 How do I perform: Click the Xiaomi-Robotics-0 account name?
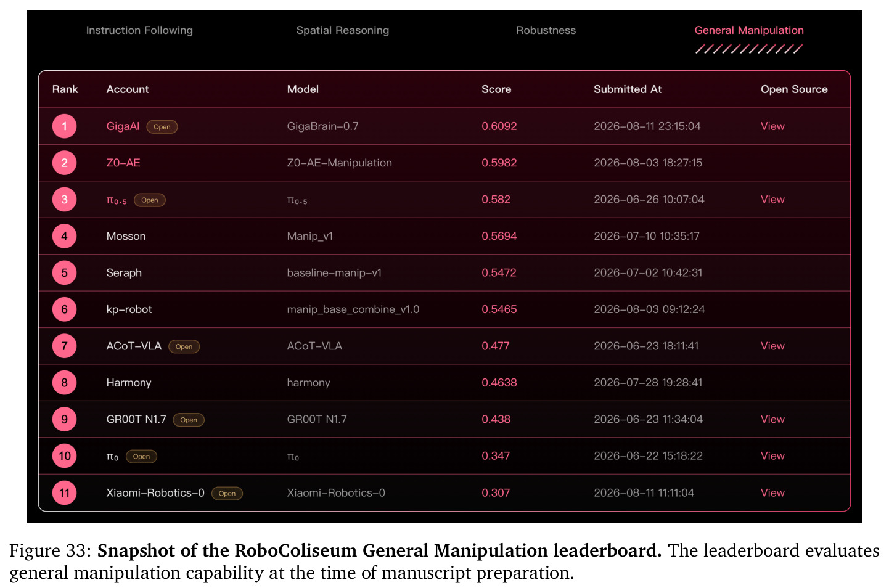[x=155, y=493]
